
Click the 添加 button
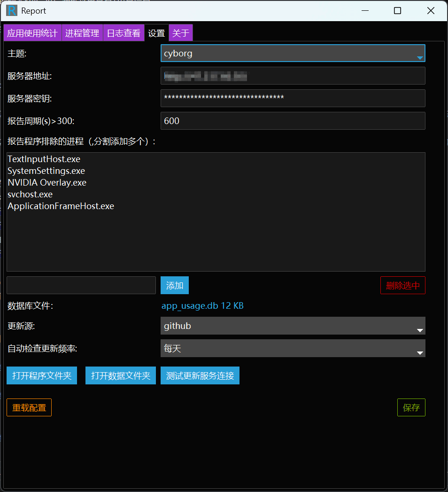pyautogui.click(x=175, y=286)
